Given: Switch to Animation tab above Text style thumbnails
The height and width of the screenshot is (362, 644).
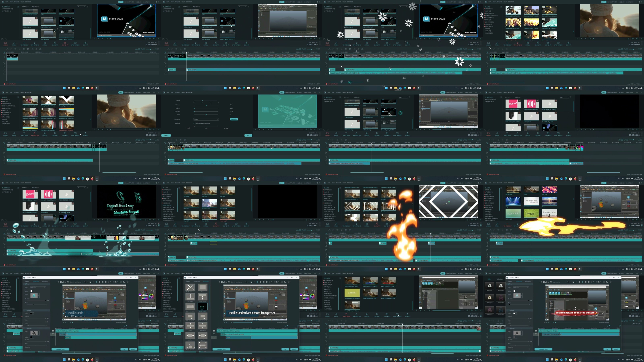Looking at the screenshot, I should 500,279.
